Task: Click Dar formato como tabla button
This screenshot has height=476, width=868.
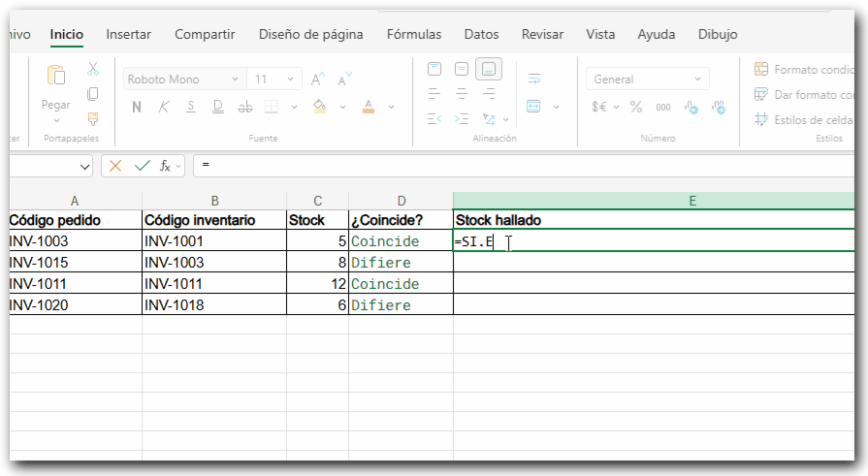Action: tap(804, 95)
